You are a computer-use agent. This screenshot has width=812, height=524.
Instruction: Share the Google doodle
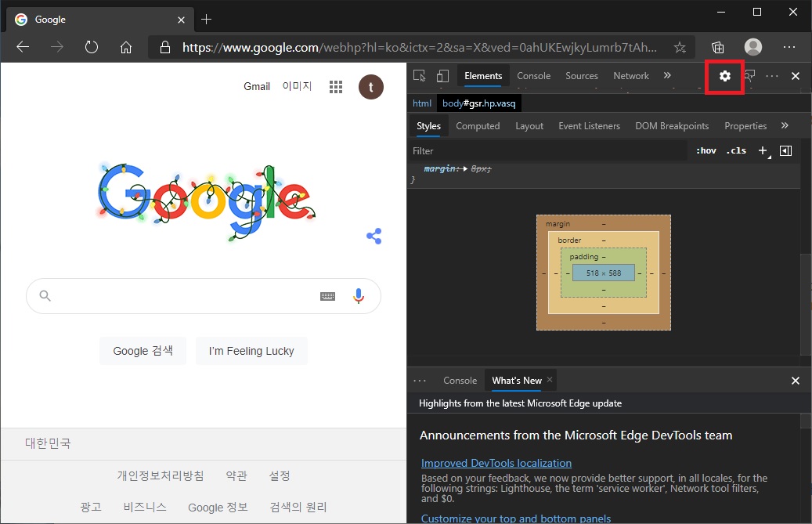point(374,236)
